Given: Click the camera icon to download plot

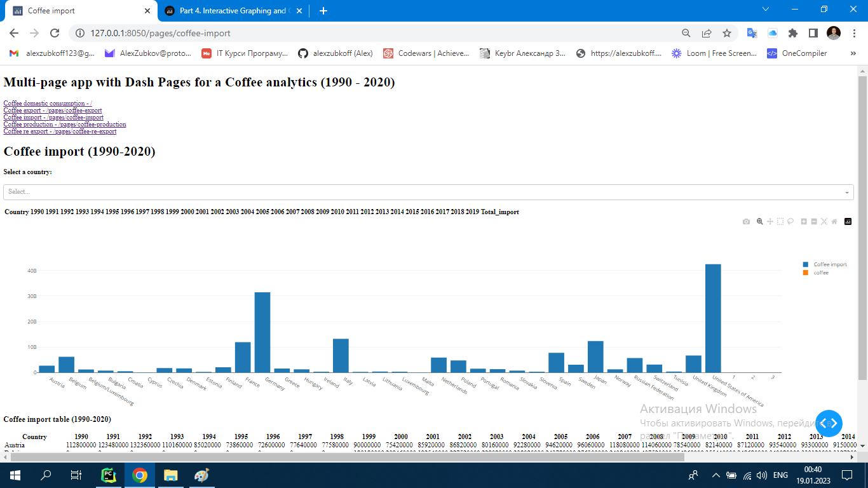Looking at the screenshot, I should [x=746, y=221].
